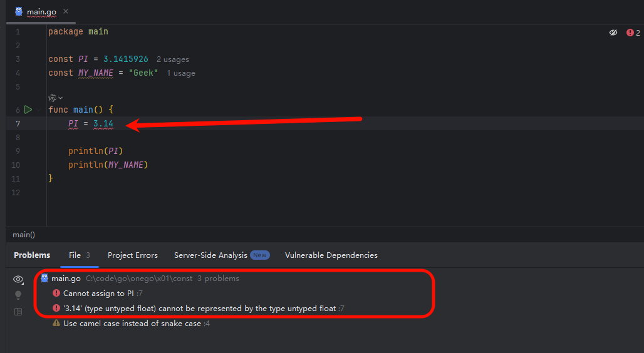The width and height of the screenshot is (644, 353).
Task: Select the File problems tab
Action: click(80, 255)
